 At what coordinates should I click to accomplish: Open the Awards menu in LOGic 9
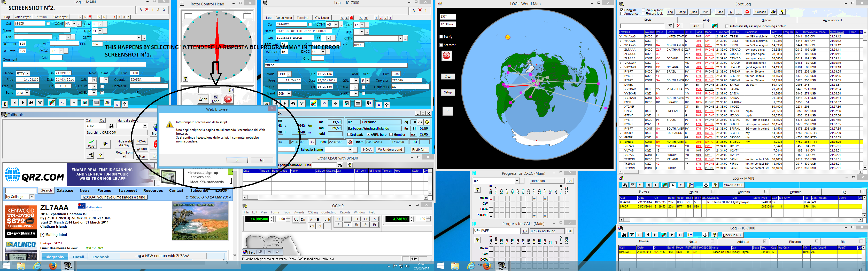coord(299,212)
